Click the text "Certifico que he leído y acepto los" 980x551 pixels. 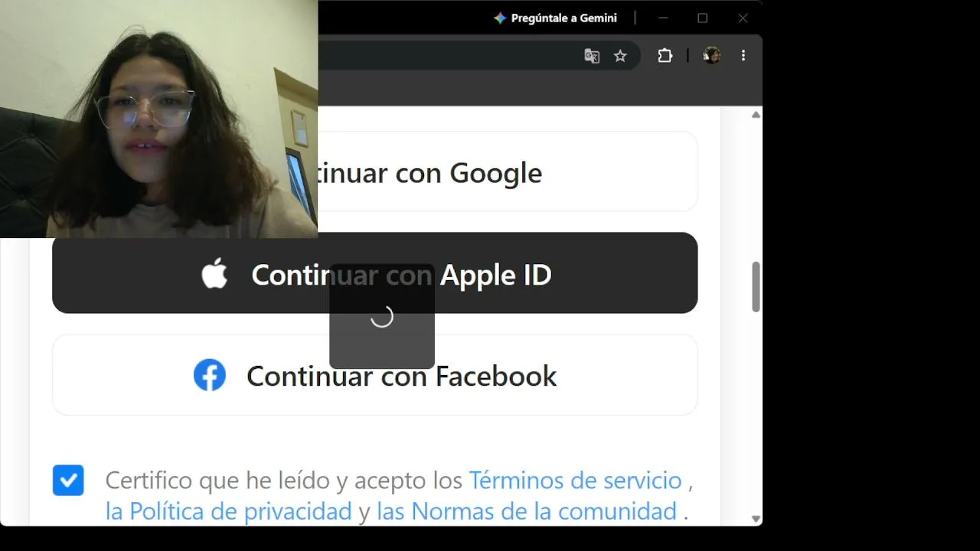coord(283,481)
